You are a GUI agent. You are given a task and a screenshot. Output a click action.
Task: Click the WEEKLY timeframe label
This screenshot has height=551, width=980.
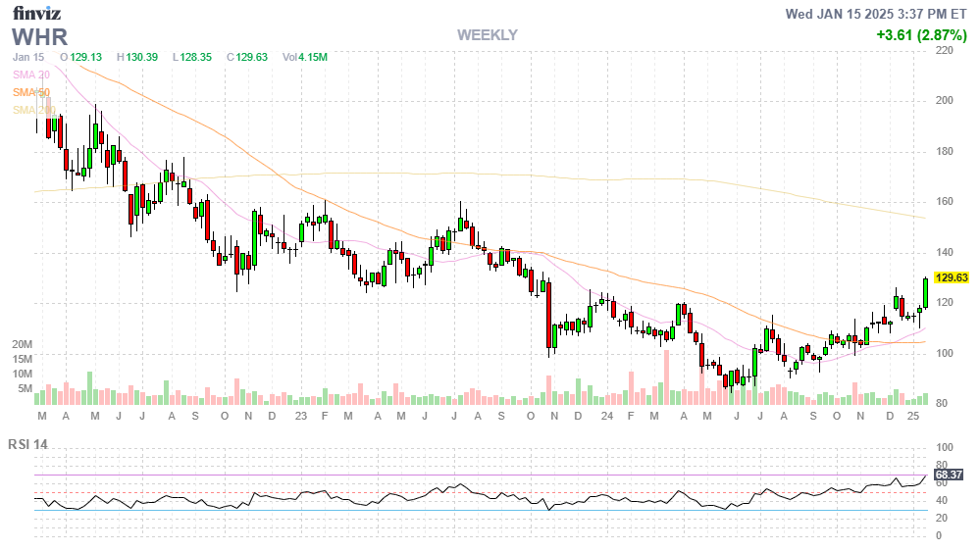click(x=487, y=35)
